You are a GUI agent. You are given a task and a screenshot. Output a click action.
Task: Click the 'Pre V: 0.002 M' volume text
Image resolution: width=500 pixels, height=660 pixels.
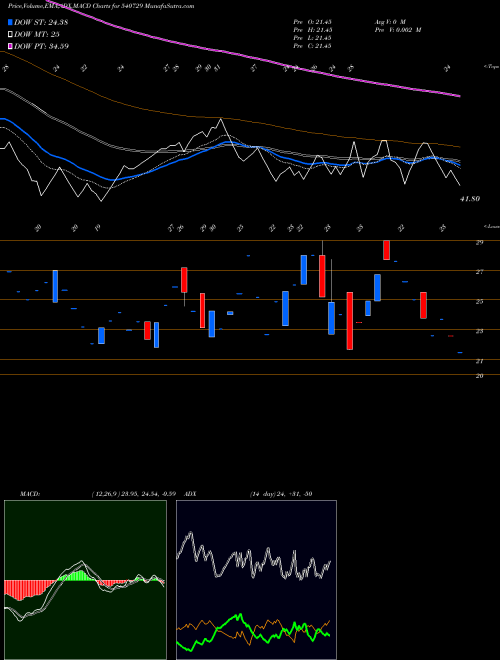(398, 30)
